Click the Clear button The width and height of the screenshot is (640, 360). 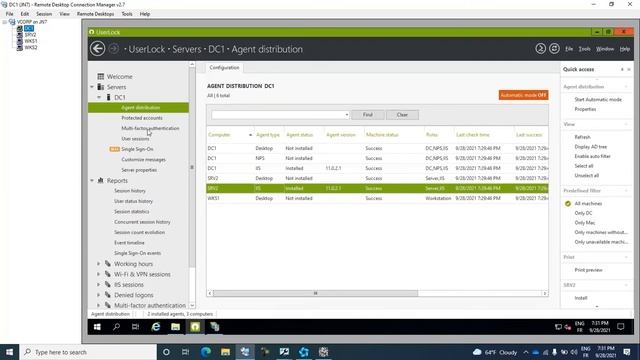402,115
